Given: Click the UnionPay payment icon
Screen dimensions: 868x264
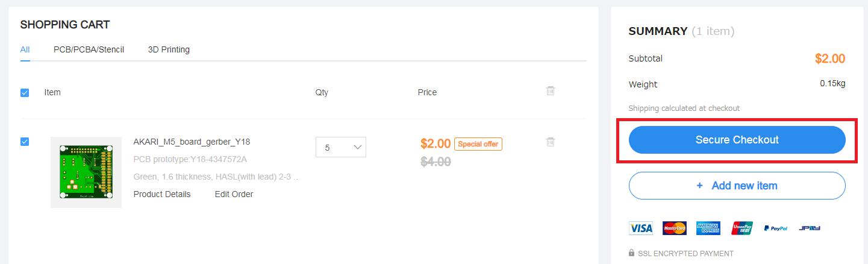Looking at the screenshot, I should coord(742,228).
